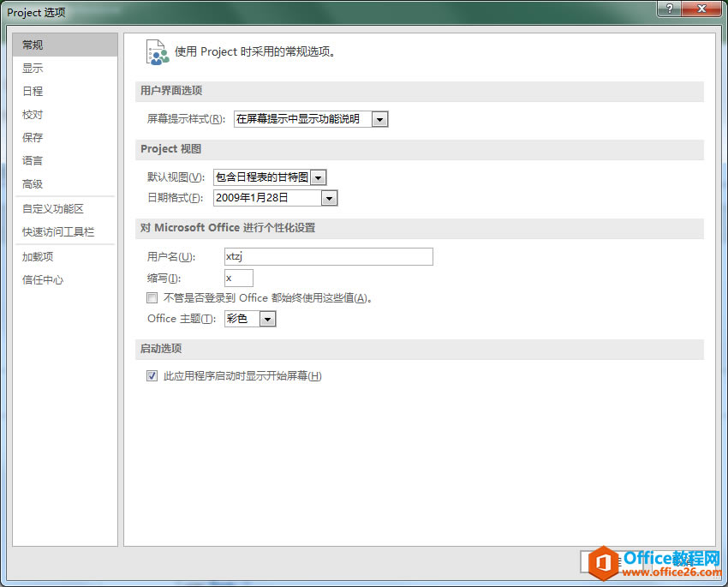Click the 缩写 input field showing x
Image resolution: width=728 pixels, height=587 pixels.
(x=238, y=278)
